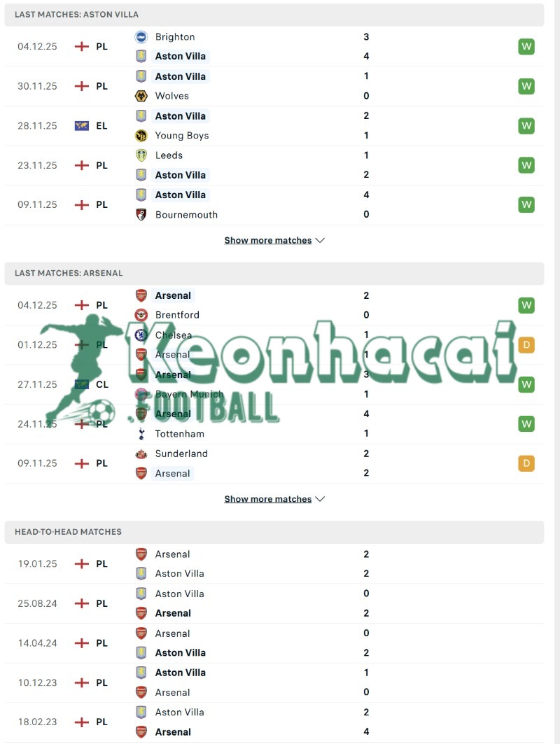This screenshot has height=744, width=560.
Task: Click the Aston Villa team name on 10.12.23
Action: pyautogui.click(x=180, y=673)
